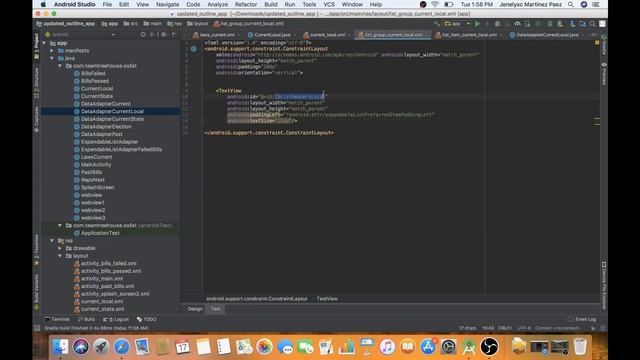Open System Preferences in the Dock
This screenshot has height=360, width=640.
[x=448, y=347]
